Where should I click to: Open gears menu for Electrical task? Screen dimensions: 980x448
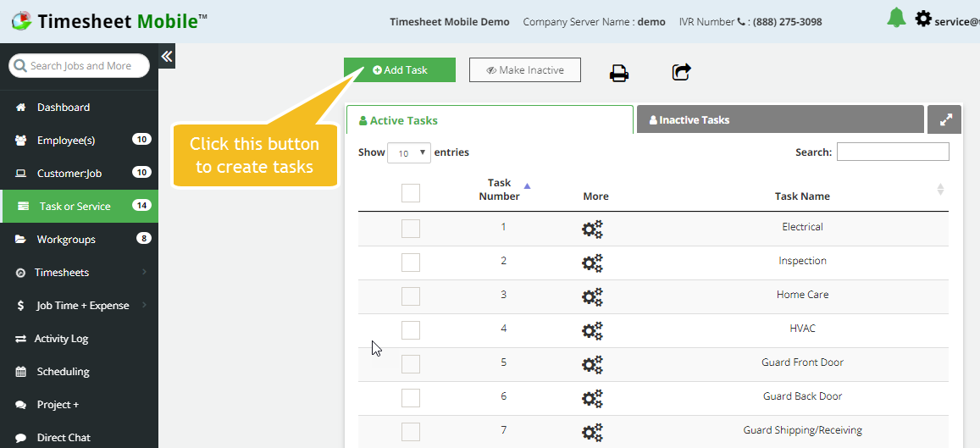tap(592, 230)
